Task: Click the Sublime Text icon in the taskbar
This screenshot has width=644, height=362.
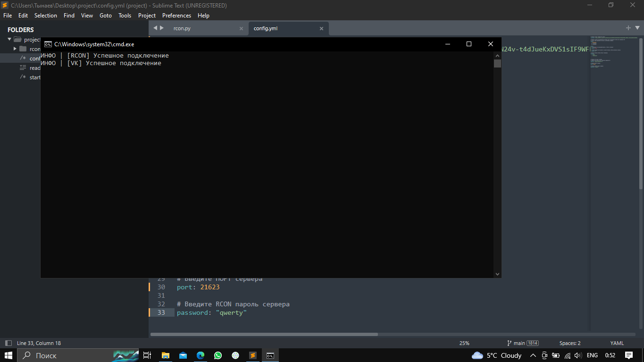Action: pos(252,355)
